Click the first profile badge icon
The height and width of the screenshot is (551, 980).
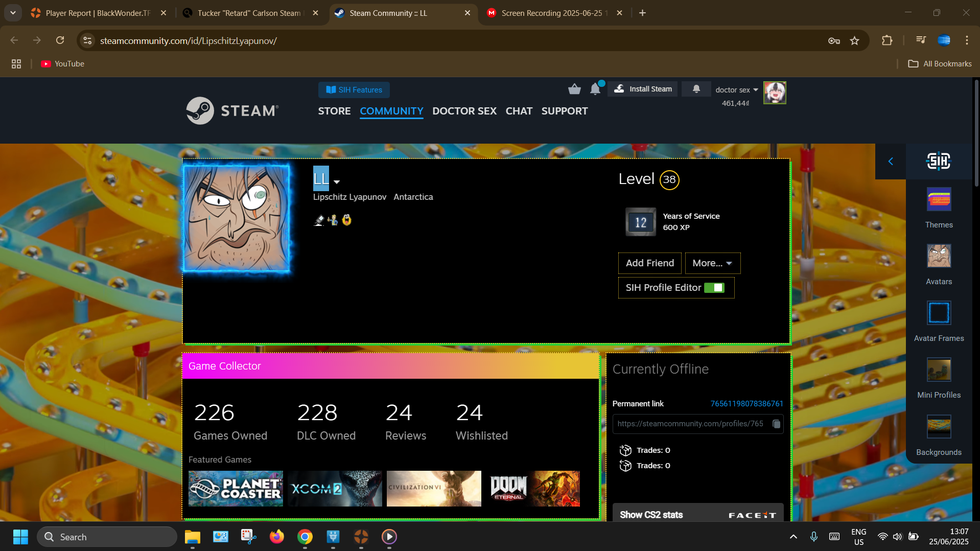319,220
